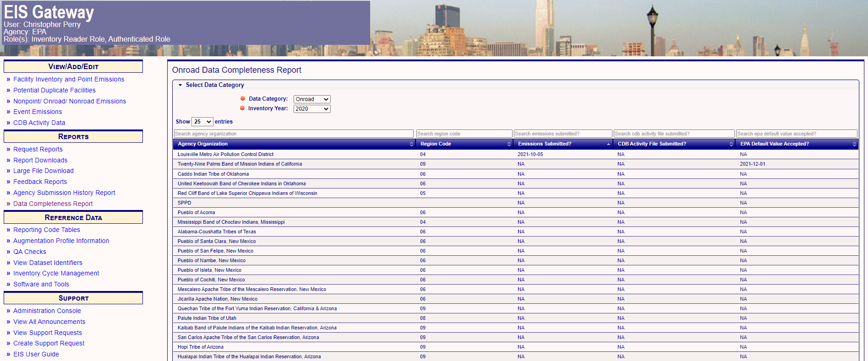The image size is (868, 361).
Task: Open the Event Emissions page
Action: pos(38,112)
